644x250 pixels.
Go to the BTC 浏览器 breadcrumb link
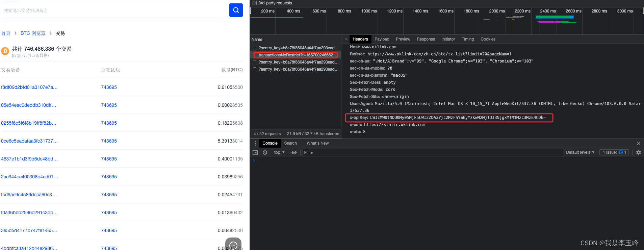click(x=33, y=33)
